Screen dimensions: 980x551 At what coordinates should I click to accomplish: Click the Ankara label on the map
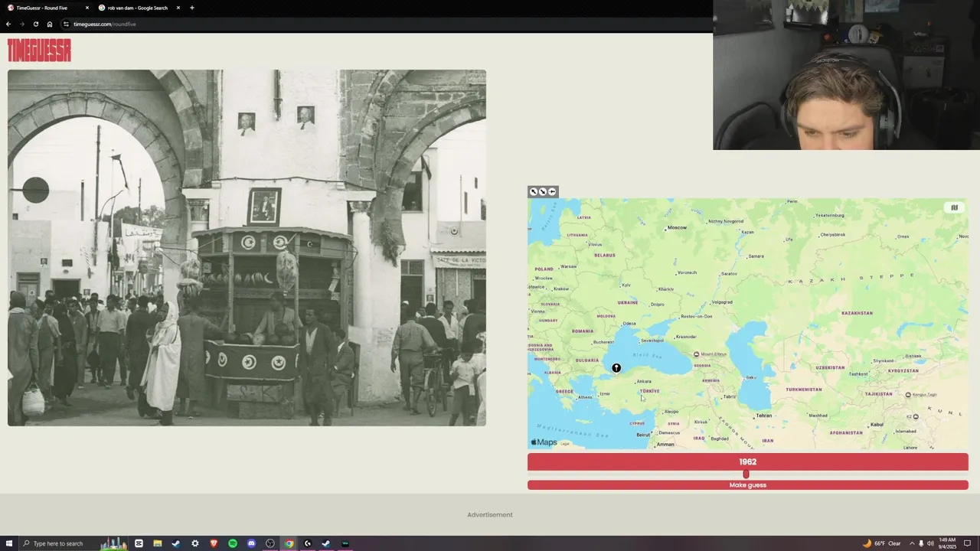coord(644,381)
